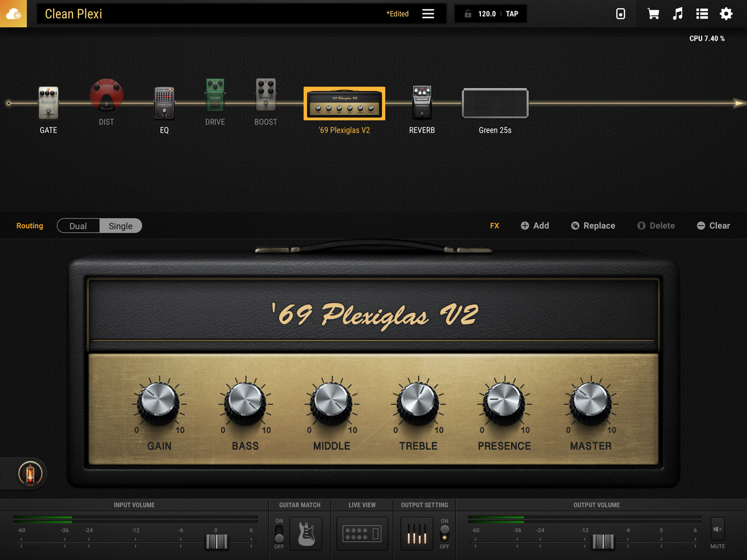Open the tube amp icon button

pyautogui.click(x=30, y=473)
